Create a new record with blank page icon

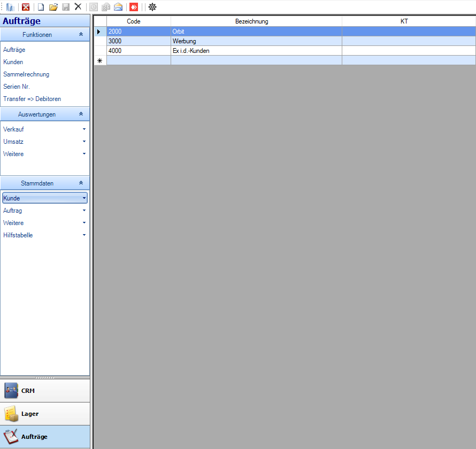tap(41, 6)
